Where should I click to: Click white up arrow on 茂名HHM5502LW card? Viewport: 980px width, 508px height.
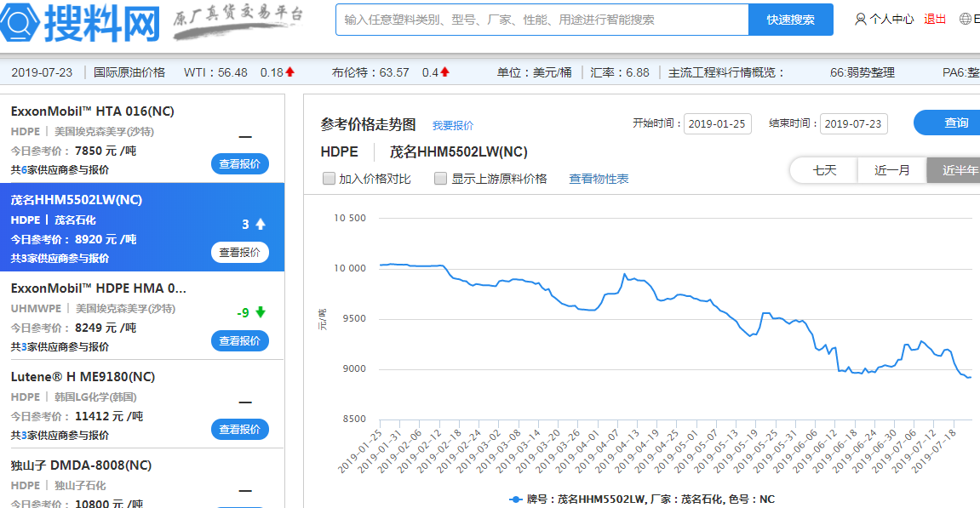[261, 224]
